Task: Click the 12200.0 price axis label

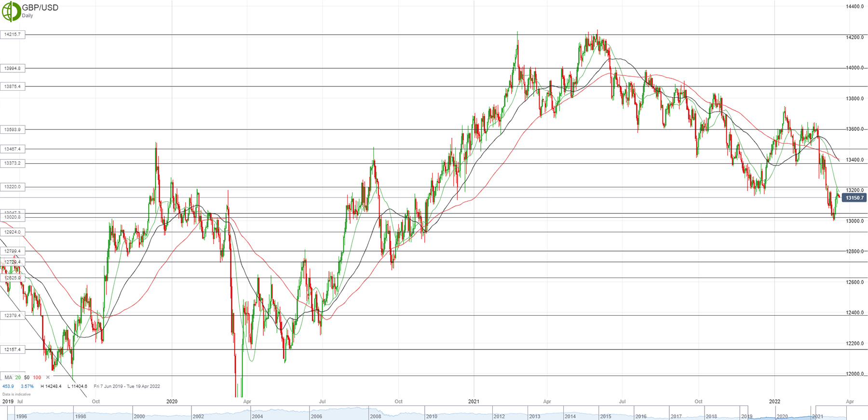Action: click(854, 344)
